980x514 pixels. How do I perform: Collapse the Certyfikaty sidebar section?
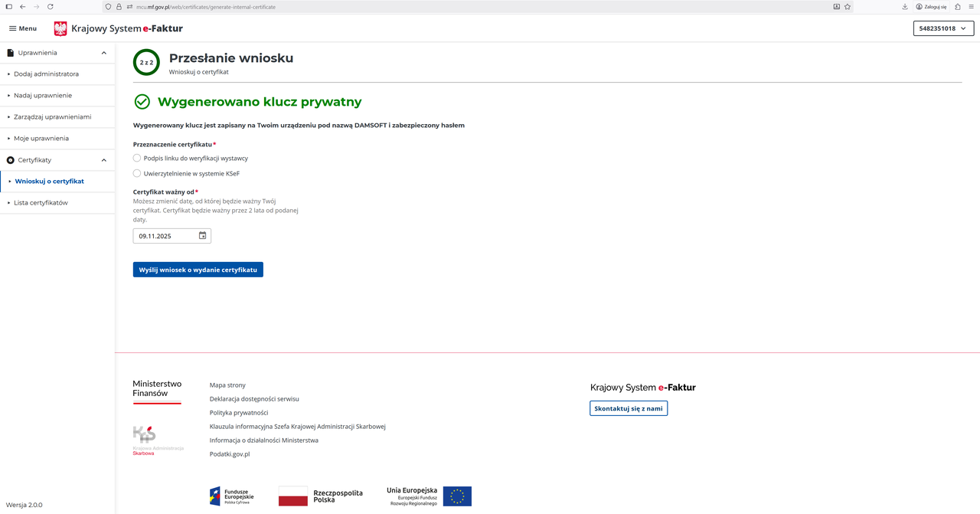[104, 160]
